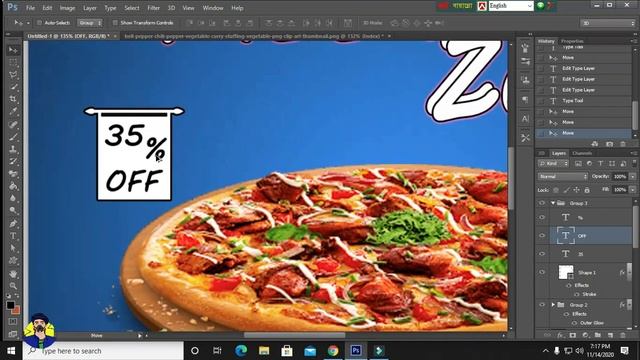The width and height of the screenshot is (640, 360).
Task: Select the Brush tool
Action: click(x=13, y=137)
